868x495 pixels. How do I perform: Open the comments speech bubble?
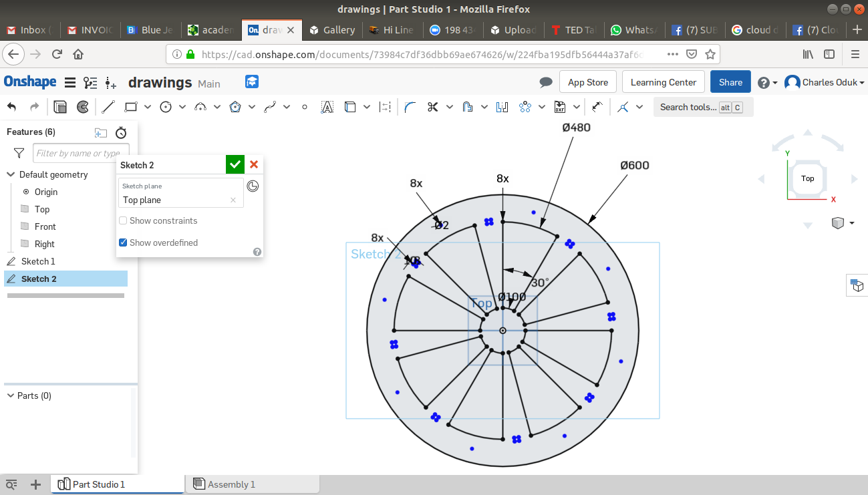(x=546, y=82)
